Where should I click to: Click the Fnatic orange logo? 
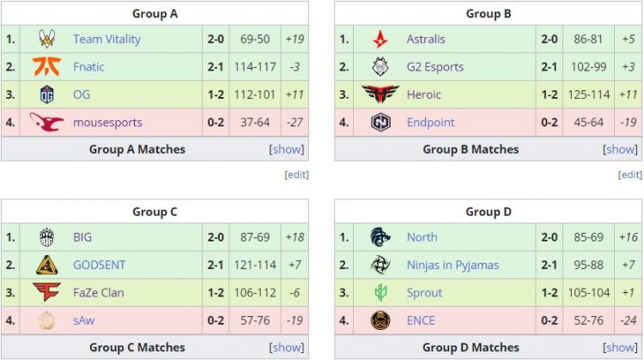tap(47, 66)
